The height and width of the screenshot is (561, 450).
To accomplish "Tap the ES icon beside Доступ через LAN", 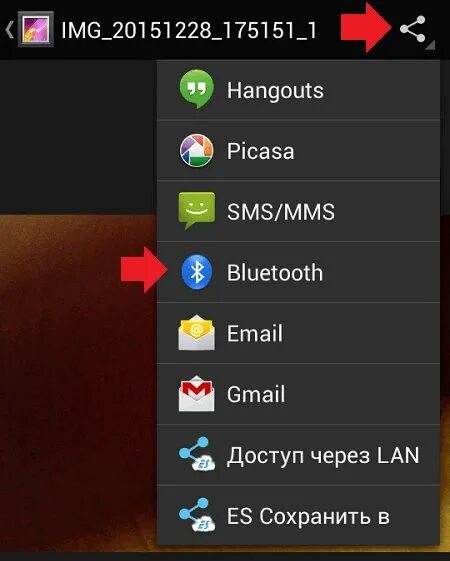I will tap(197, 454).
